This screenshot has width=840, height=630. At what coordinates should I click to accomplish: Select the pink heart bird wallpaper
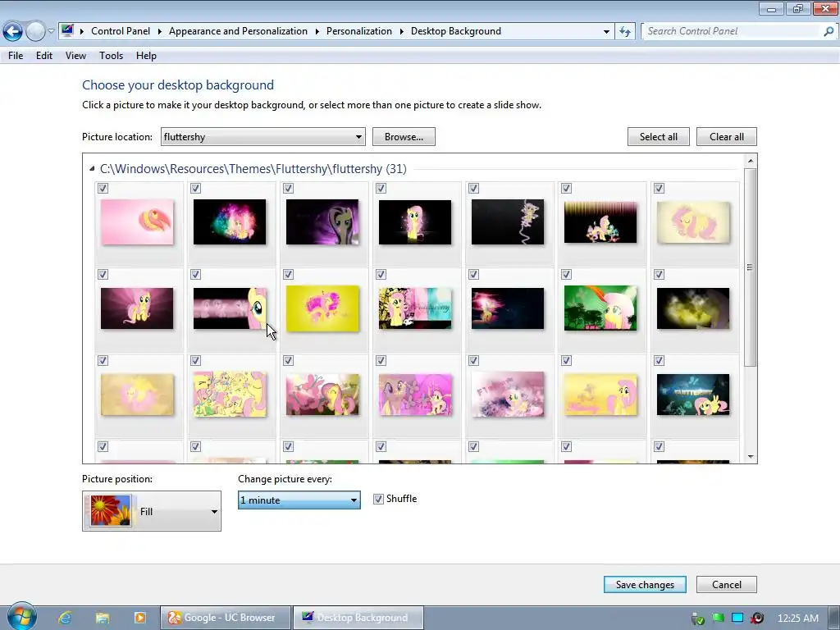[137, 221]
